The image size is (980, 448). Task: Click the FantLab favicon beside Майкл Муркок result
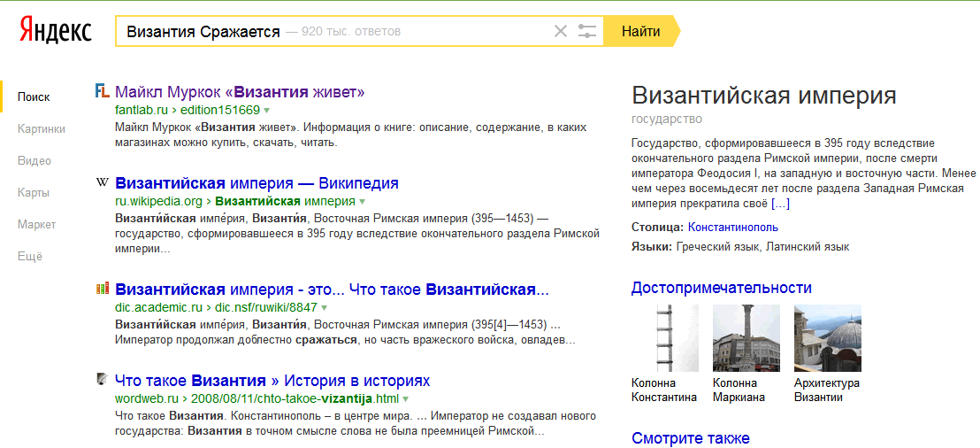click(x=102, y=91)
